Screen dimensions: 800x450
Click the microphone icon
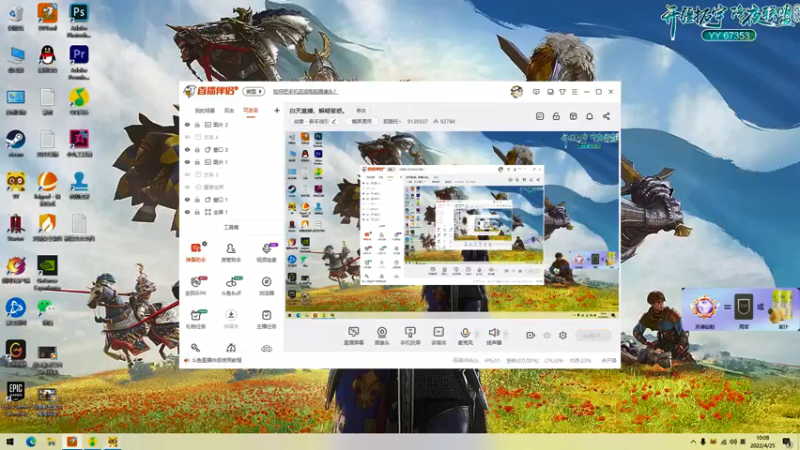[x=465, y=333]
